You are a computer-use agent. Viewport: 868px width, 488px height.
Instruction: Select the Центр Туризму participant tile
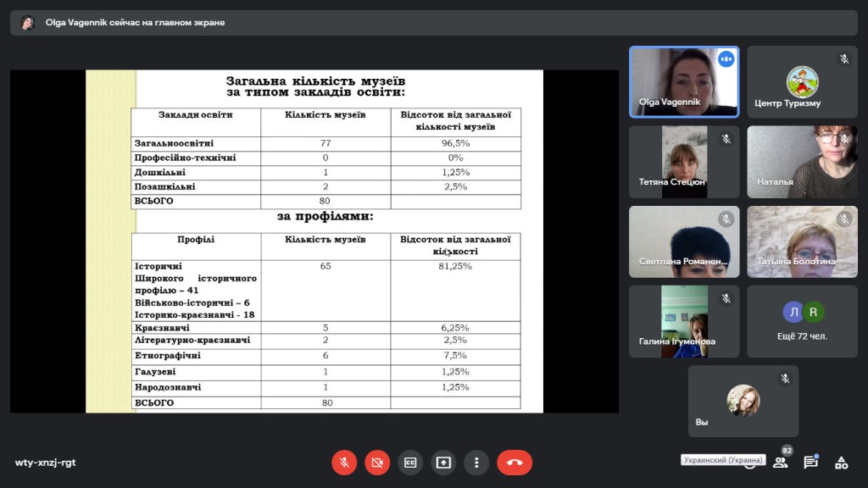point(802,81)
